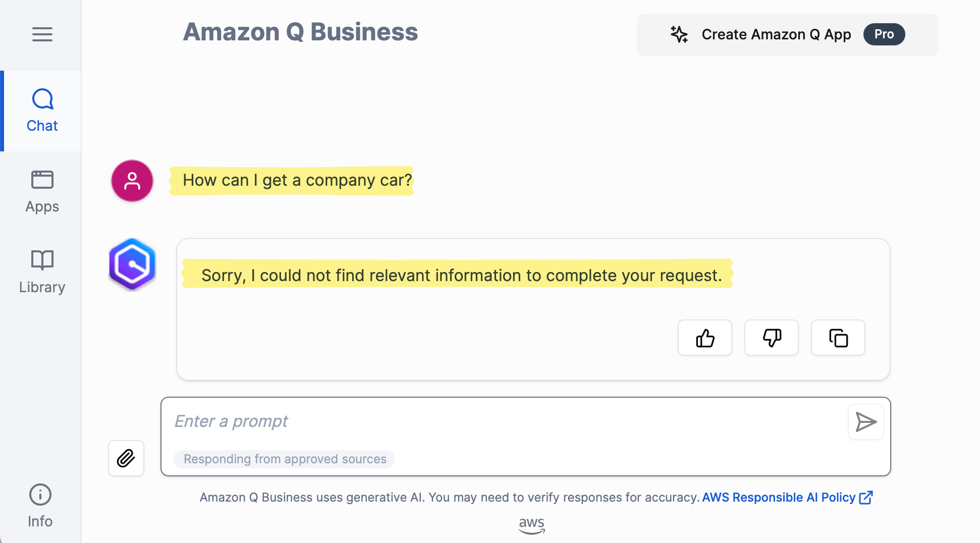Select the Chat section in sidebar
The height and width of the screenshot is (543, 980).
click(41, 110)
